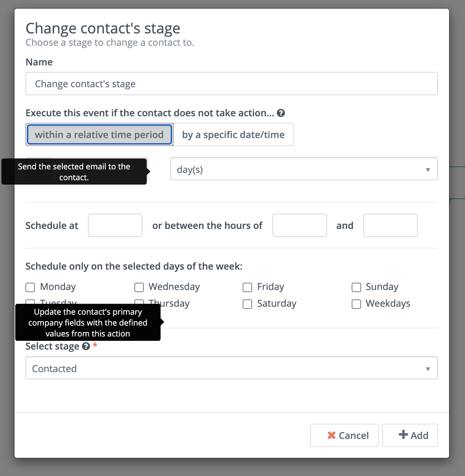Select 'by a specific date/time' option
The image size is (465, 476).
click(234, 134)
